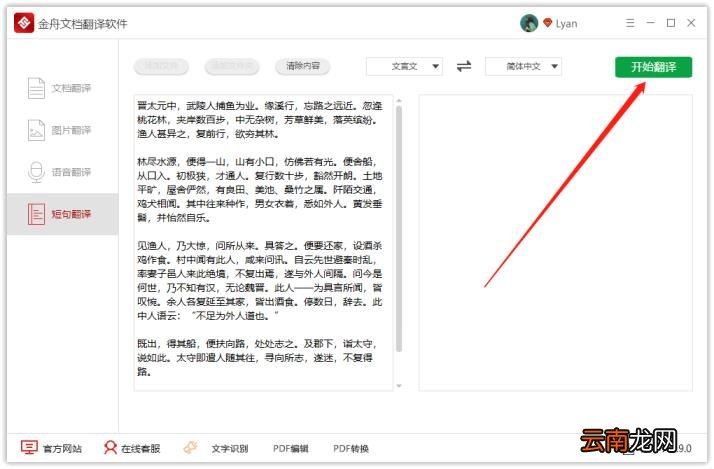Click the paragraph starting 林尽水源
Image resolution: width=714 pixels, height=469 pixels.
tap(260, 189)
